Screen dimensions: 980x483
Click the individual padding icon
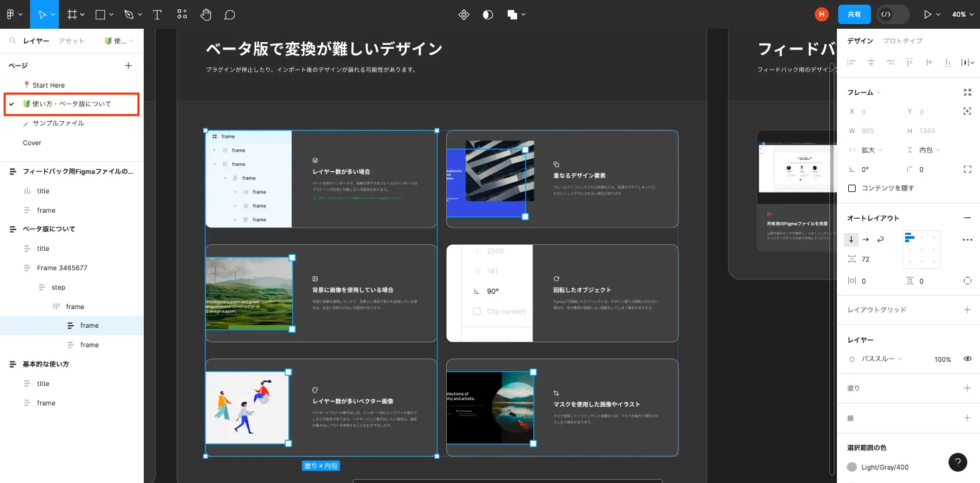[x=967, y=281]
